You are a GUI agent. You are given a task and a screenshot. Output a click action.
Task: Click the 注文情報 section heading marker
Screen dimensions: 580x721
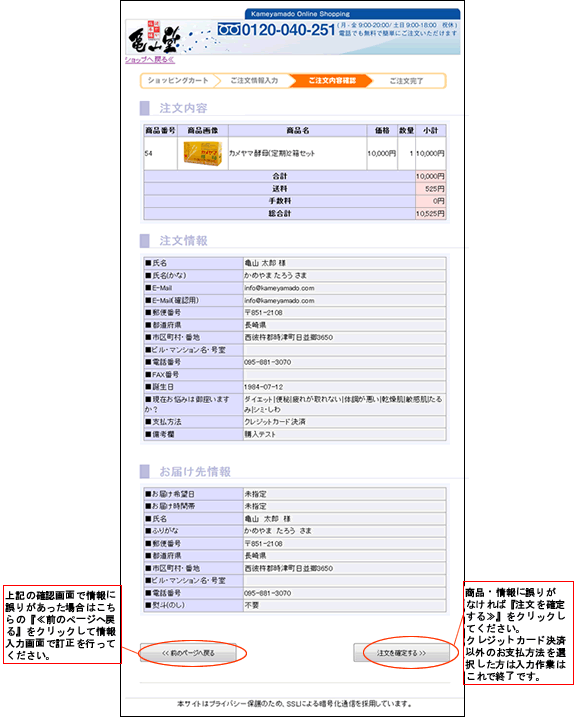[x=144, y=240]
